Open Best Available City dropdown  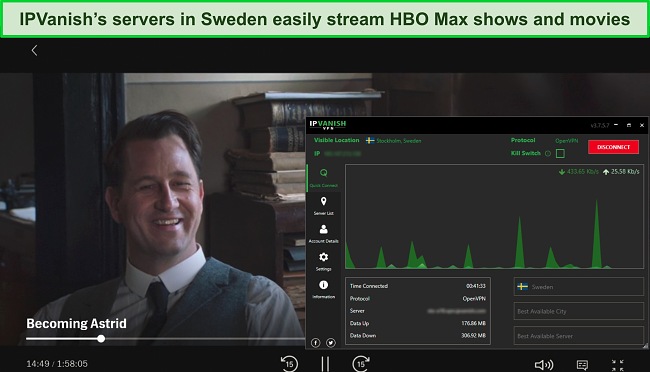578,311
